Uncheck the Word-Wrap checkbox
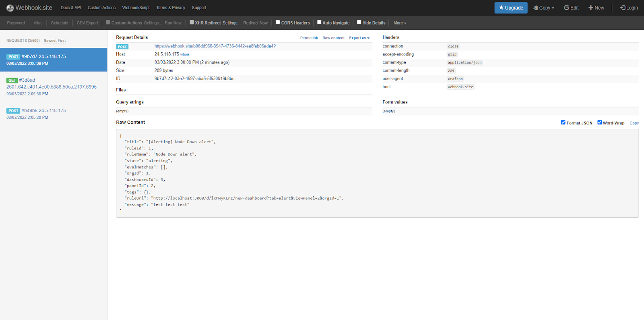The height and width of the screenshot is (320, 644). coord(599,122)
